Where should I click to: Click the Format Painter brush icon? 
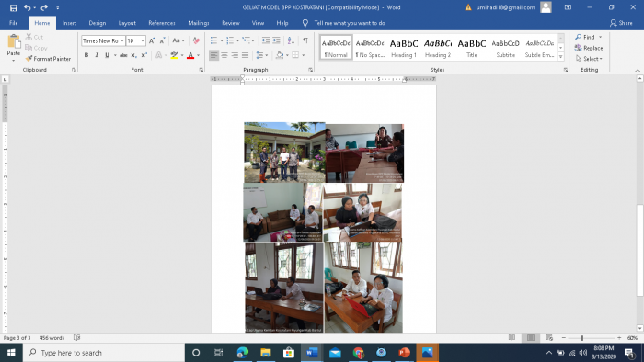(29, 59)
